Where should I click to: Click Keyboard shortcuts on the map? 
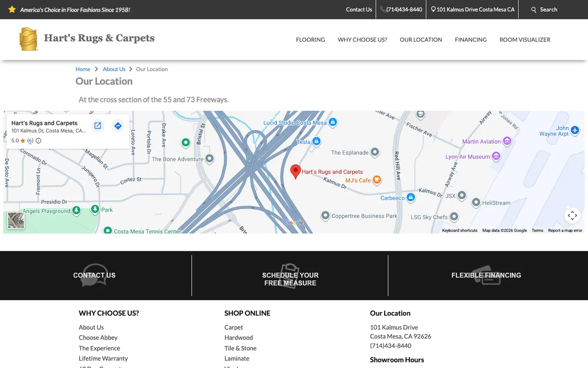(x=460, y=231)
